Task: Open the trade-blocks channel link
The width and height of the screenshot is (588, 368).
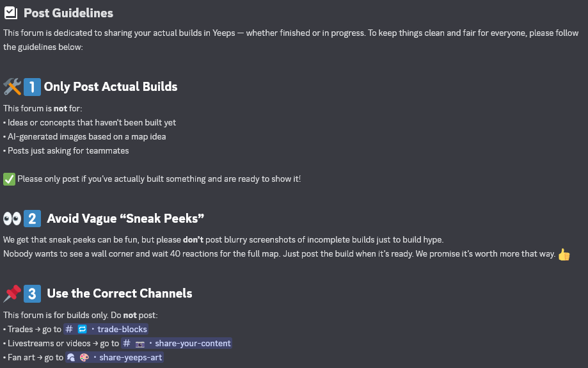Action: pyautogui.click(x=106, y=329)
